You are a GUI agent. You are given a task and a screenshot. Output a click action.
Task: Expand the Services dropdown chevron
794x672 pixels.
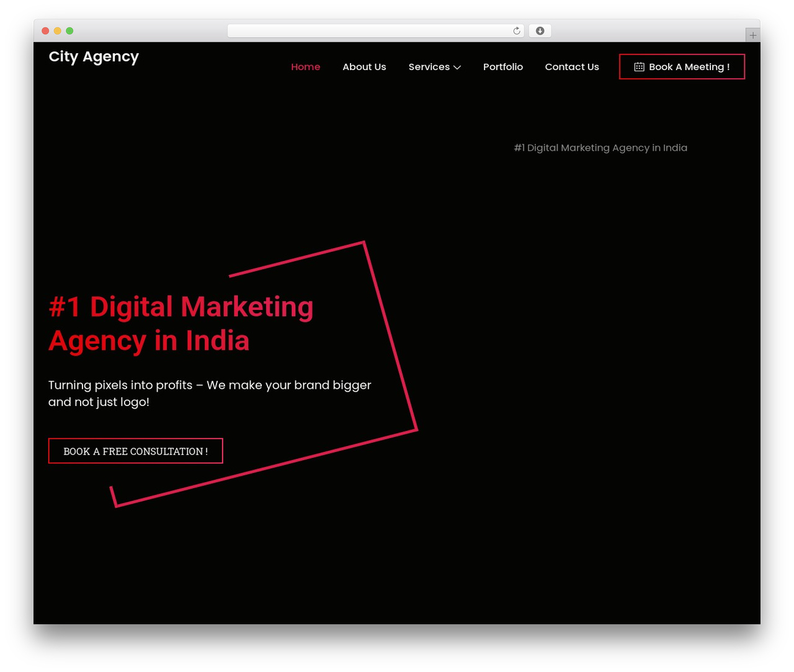click(457, 68)
